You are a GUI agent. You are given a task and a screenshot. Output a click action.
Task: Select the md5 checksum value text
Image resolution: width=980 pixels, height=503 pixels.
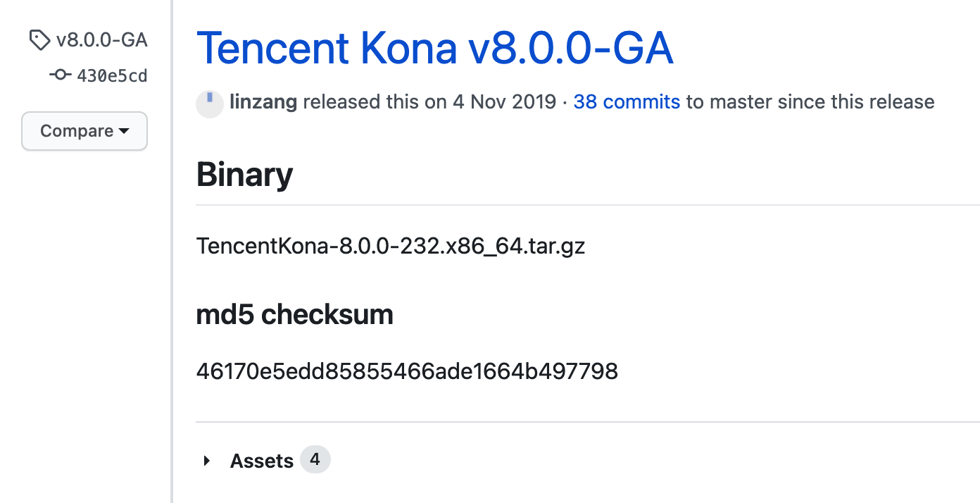[407, 371]
